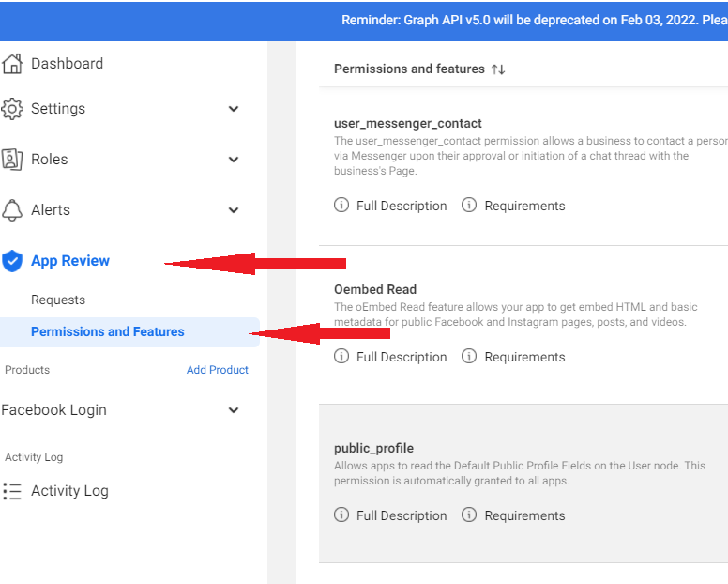The image size is (728, 584).
Task: Click info icon for user_messenger_contact Full Description
Action: pos(341,205)
